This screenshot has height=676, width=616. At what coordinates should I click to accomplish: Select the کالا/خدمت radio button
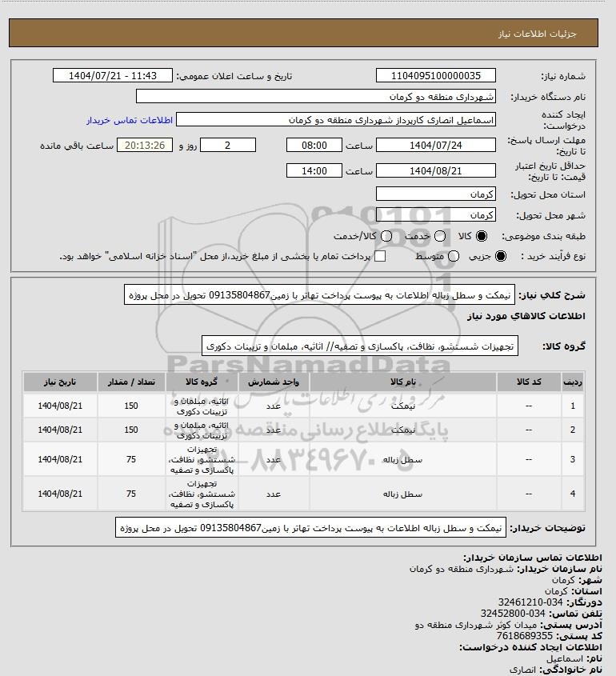coord(386,236)
